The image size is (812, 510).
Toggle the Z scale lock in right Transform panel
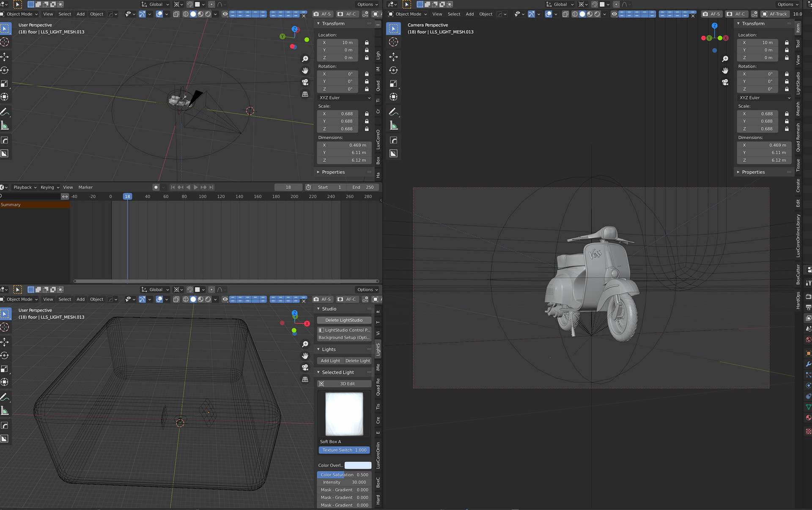[787, 129]
